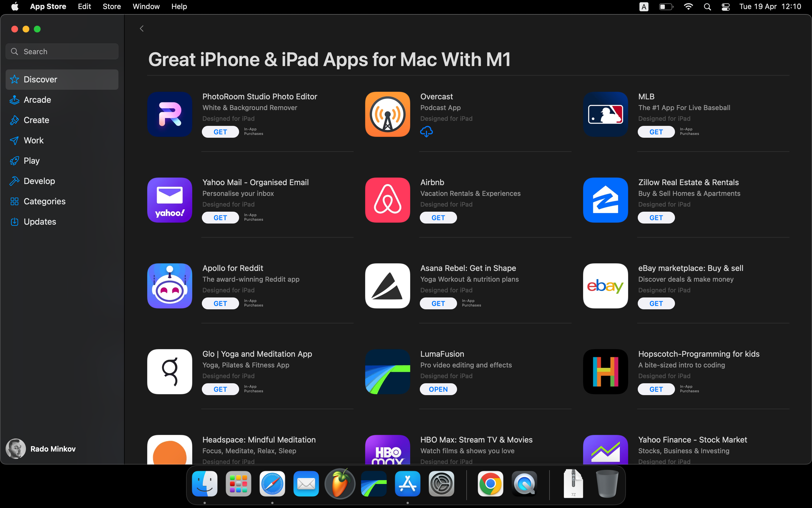The height and width of the screenshot is (508, 812).
Task: Open QuickTime Player in the Dock
Action: coord(524,484)
